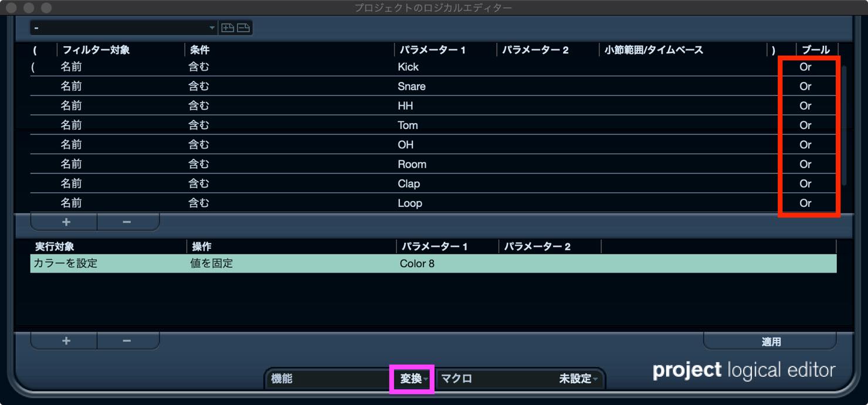Click the 名前 filter target in Loop row

pyautogui.click(x=71, y=203)
